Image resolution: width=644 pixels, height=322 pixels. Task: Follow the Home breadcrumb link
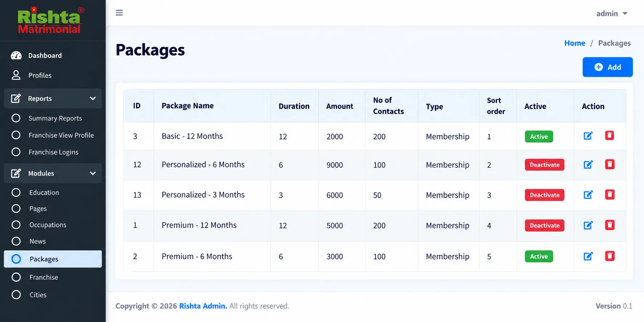pos(575,43)
